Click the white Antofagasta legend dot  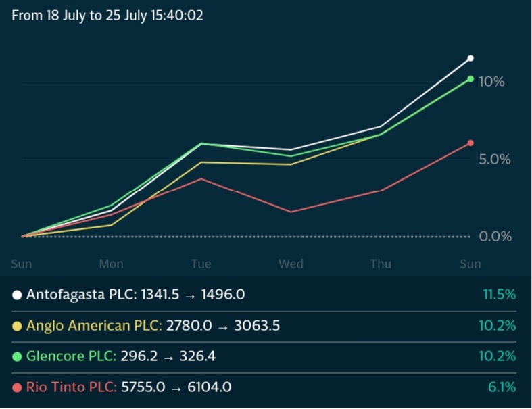[x=17, y=295]
